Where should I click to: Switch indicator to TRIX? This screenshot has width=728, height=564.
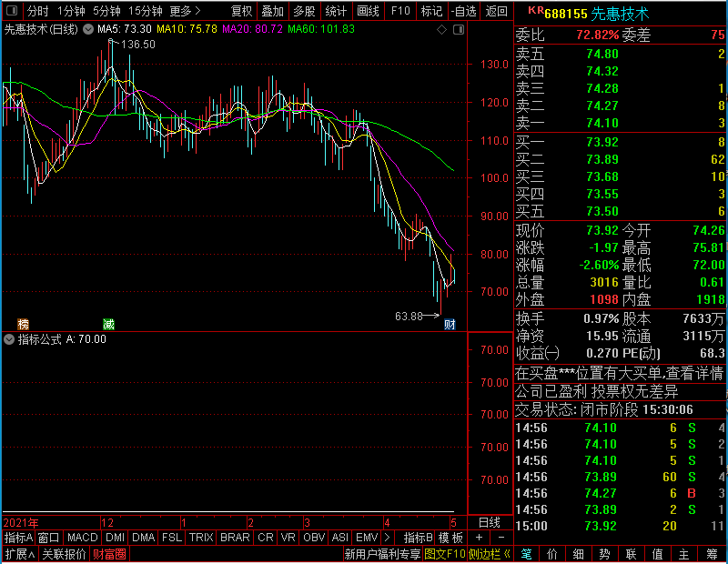click(x=201, y=538)
